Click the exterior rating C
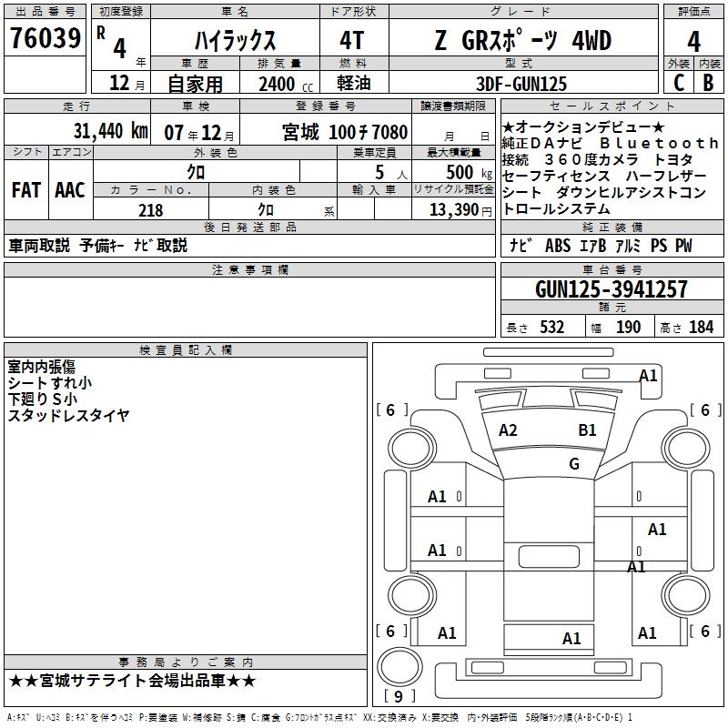Screen dimensions: 728x728 679,83
